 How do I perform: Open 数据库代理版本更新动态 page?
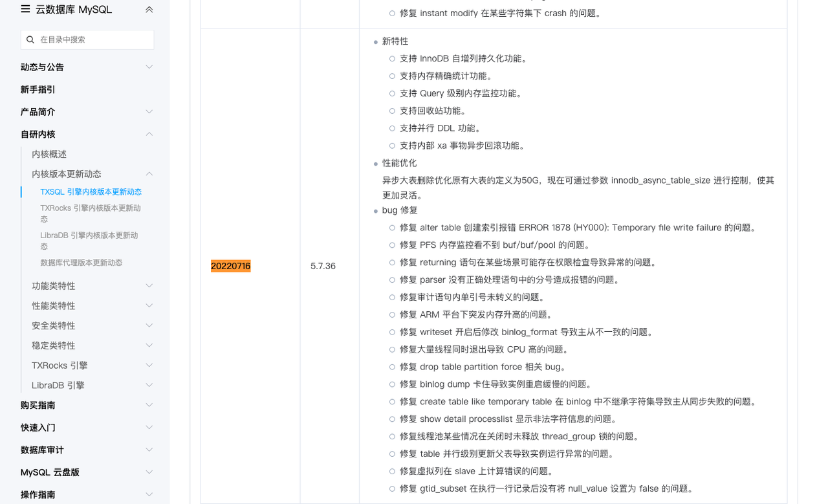click(x=81, y=263)
